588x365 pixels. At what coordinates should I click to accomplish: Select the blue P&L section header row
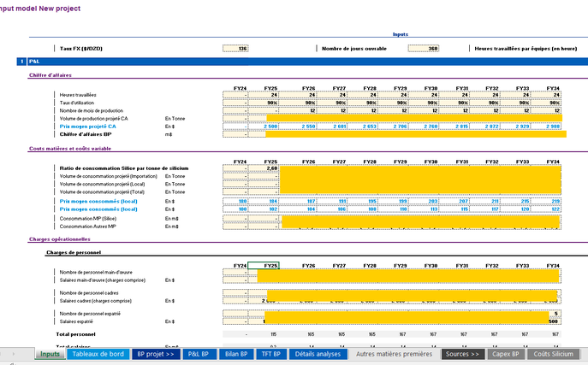(294, 62)
